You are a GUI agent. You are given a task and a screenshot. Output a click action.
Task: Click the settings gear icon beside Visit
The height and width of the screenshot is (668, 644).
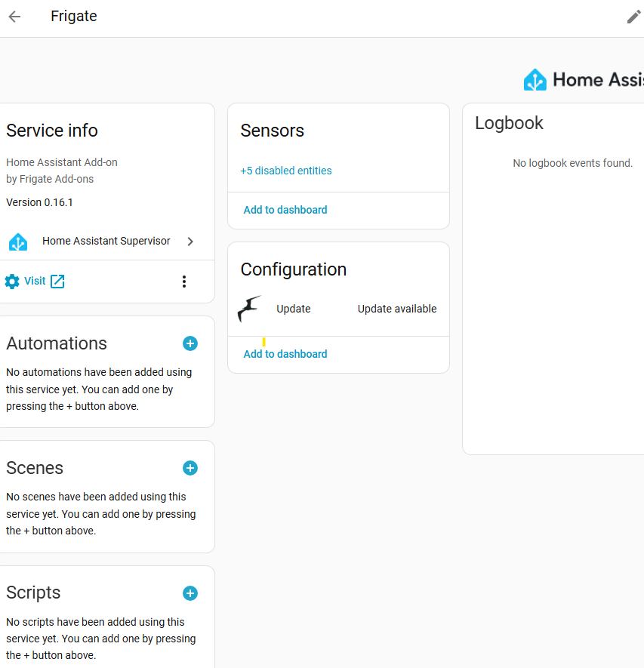tap(12, 282)
